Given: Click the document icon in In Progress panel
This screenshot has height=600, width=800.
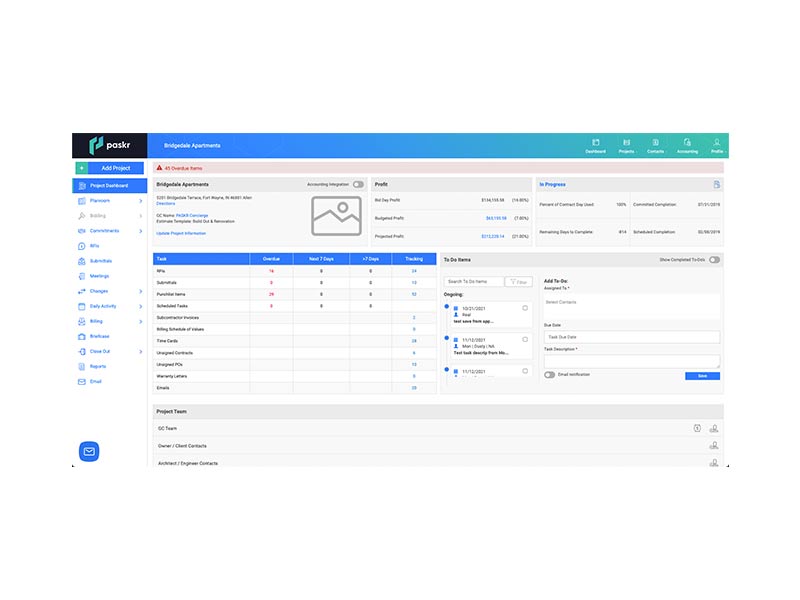Looking at the screenshot, I should pos(717,184).
